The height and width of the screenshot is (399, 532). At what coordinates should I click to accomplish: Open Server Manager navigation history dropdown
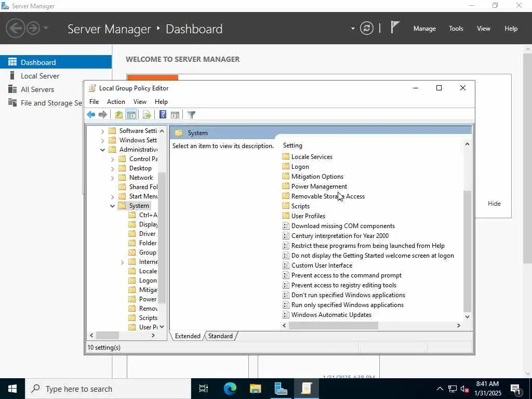click(46, 28)
